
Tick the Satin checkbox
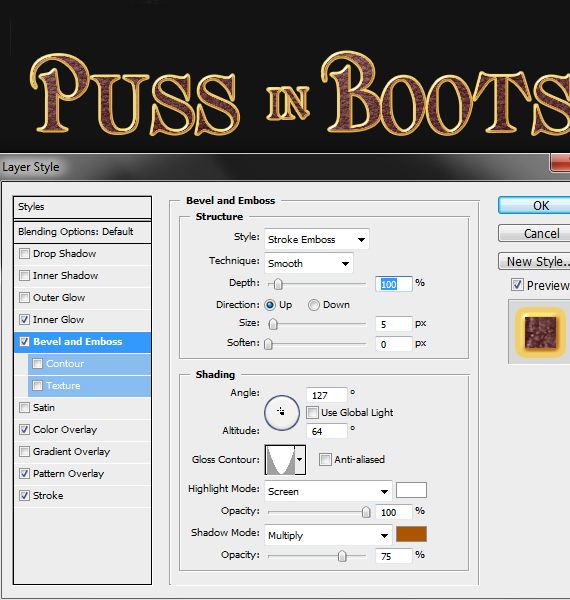pyautogui.click(x=24, y=408)
